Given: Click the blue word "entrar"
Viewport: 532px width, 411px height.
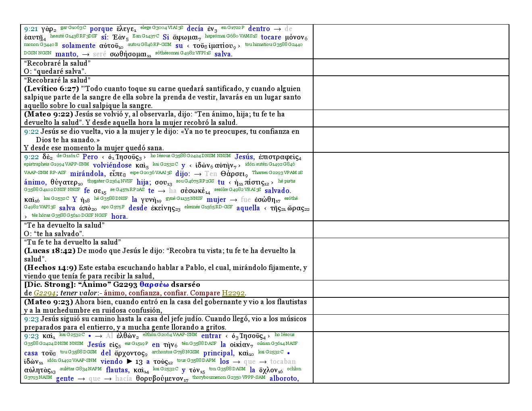Looking at the screenshot, I should click(211, 336).
